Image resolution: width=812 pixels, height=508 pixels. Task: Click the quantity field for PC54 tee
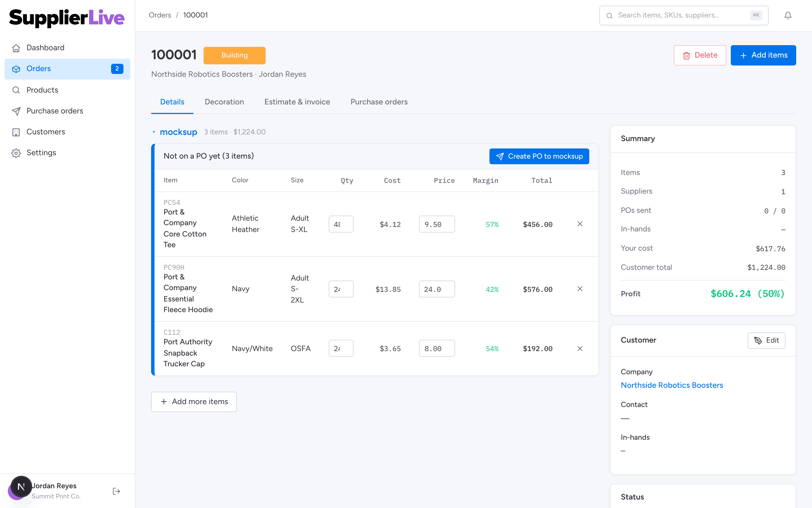tap(341, 224)
